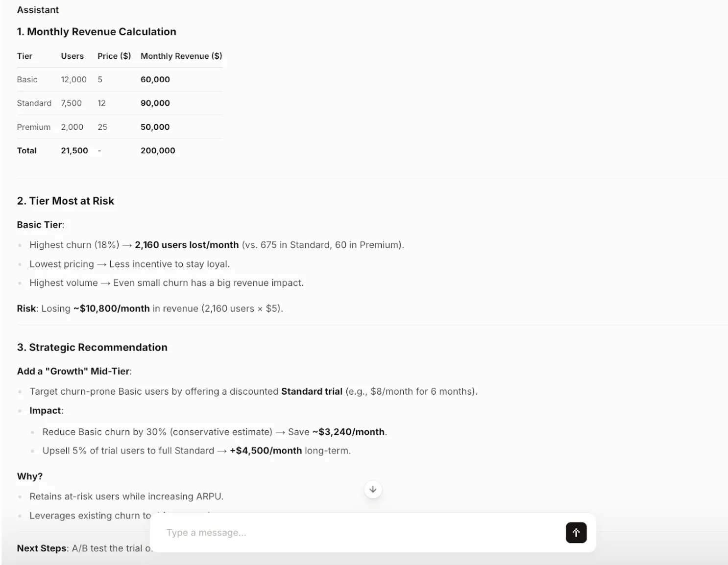
Task: Click the bold "+$4,500/month" upsell figure
Action: tap(266, 450)
